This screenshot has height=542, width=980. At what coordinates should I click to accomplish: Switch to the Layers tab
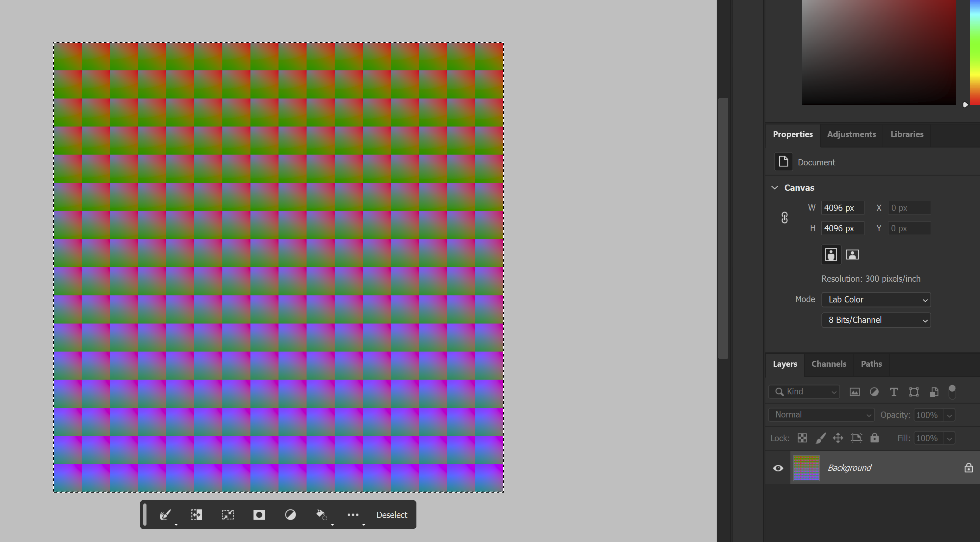point(784,364)
